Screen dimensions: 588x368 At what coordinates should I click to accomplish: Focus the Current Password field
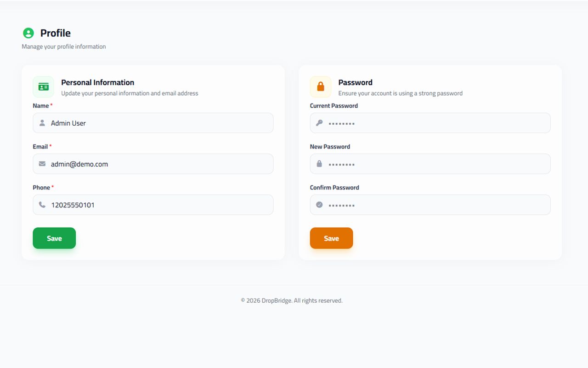pos(436,123)
